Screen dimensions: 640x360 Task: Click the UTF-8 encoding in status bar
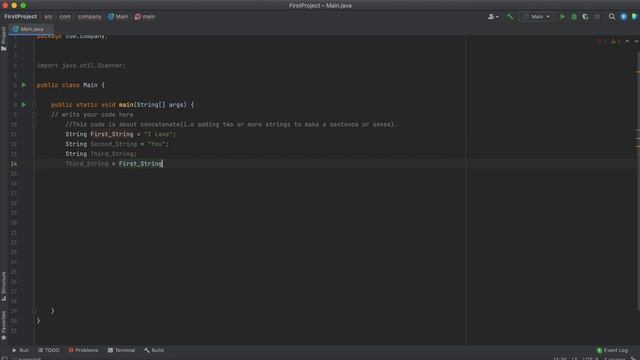click(x=590, y=358)
